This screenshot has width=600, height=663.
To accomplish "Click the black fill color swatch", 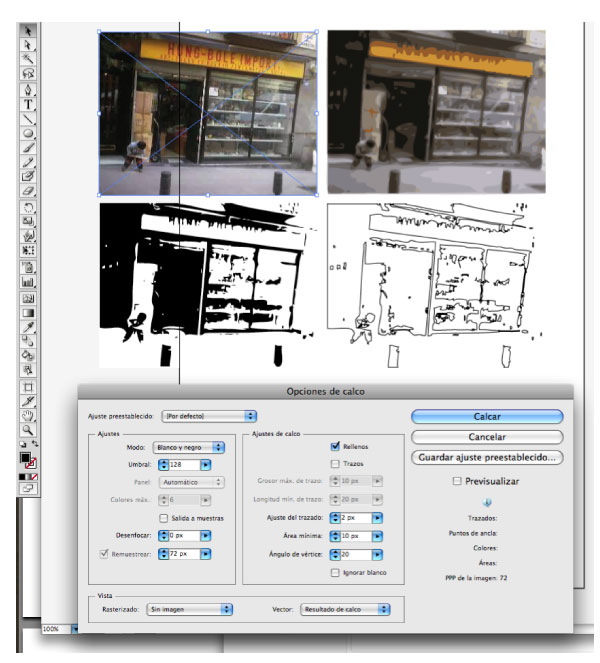I will (x=25, y=458).
